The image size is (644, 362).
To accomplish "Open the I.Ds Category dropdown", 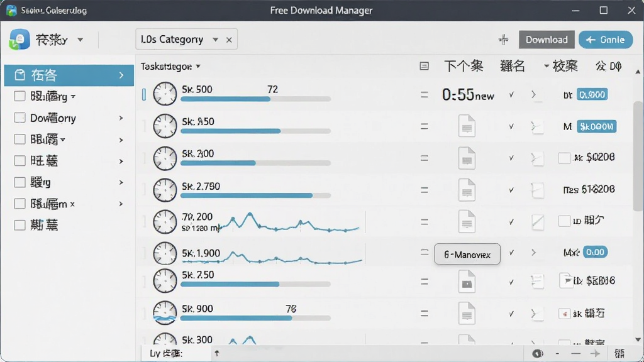I will tap(215, 40).
